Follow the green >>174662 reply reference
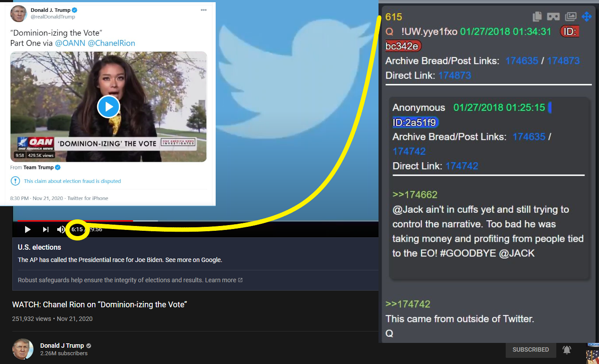 415,195
